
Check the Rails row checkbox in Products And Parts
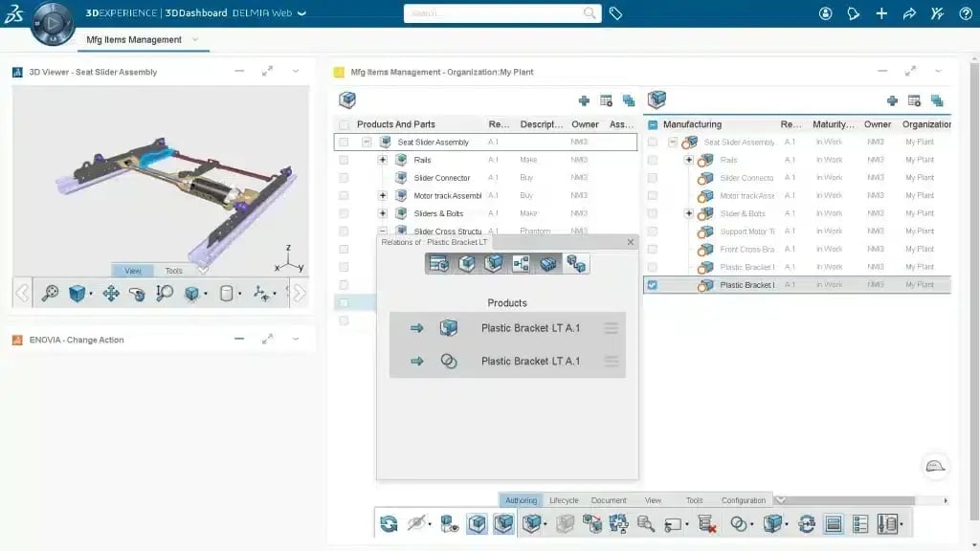(344, 159)
